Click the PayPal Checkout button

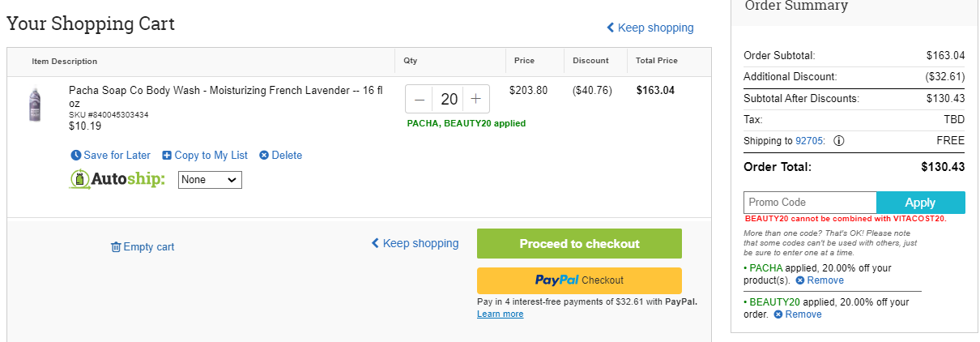pyautogui.click(x=579, y=280)
